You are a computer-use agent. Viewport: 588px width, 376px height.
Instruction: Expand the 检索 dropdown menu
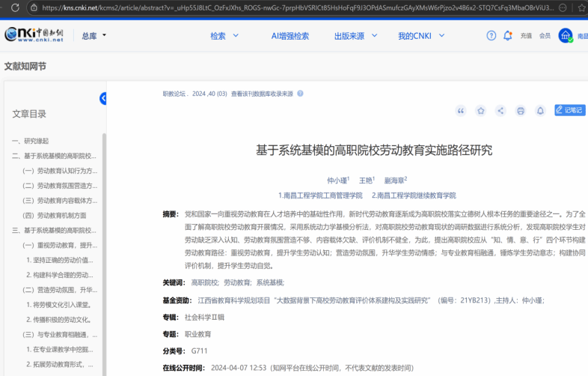click(x=224, y=35)
